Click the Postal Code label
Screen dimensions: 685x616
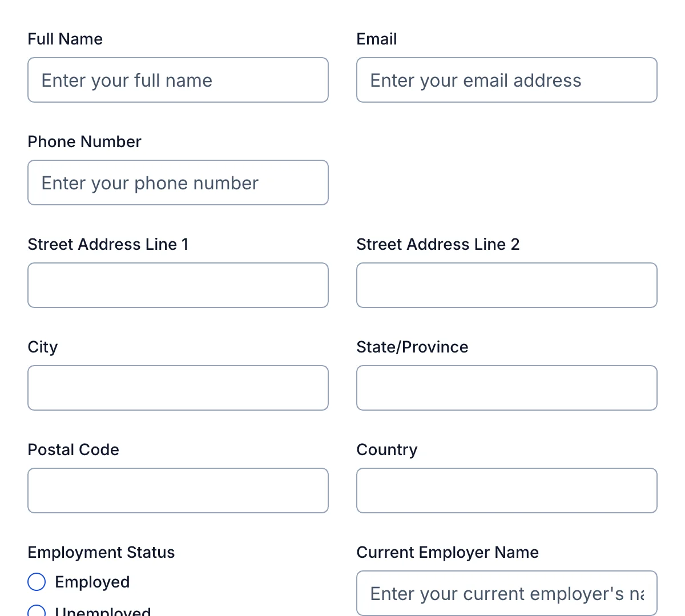click(73, 449)
